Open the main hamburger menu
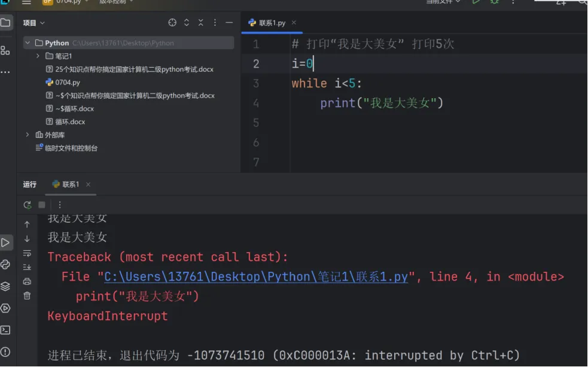Viewport: 588px width, 367px height. (26, 2)
